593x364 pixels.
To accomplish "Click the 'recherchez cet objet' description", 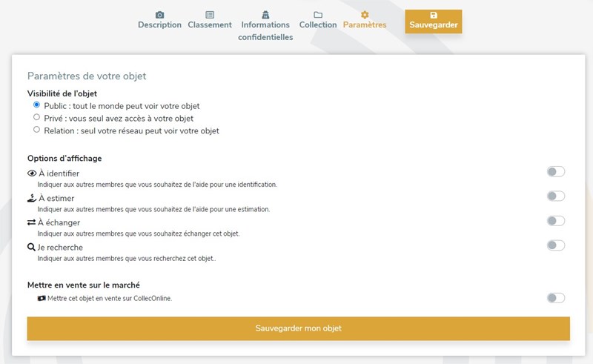I will 127,259.
